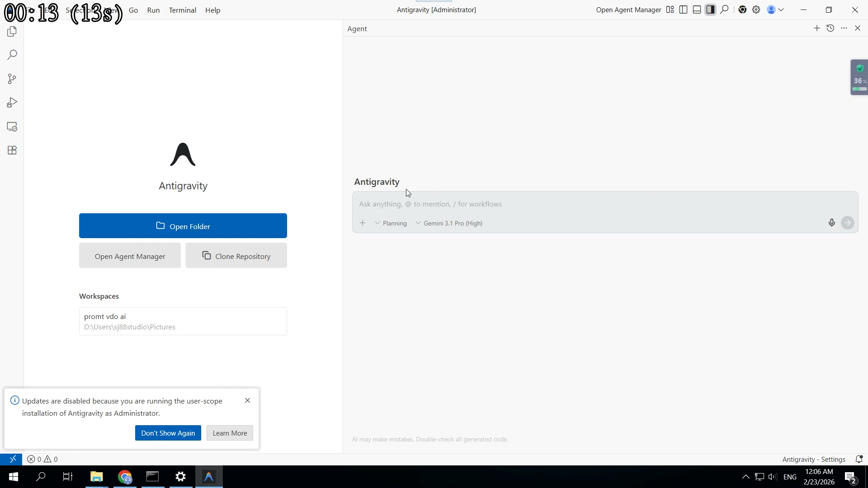Viewport: 868px width, 488px height.
Task: Open the Search view in activity bar
Action: click(x=12, y=55)
